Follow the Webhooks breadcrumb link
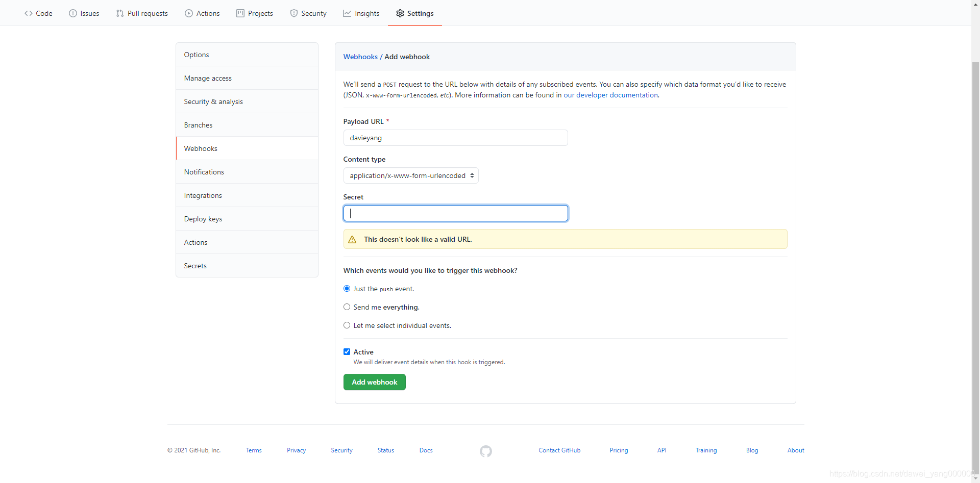 tap(360, 57)
